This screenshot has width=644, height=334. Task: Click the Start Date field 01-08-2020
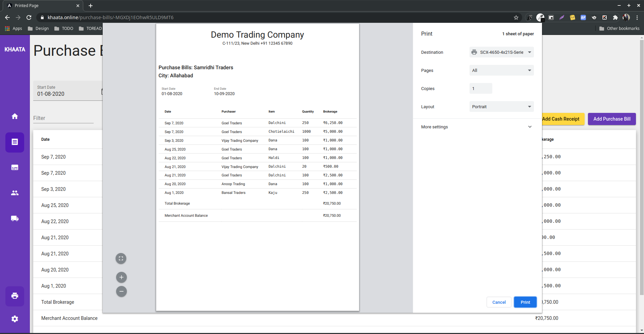(x=68, y=91)
